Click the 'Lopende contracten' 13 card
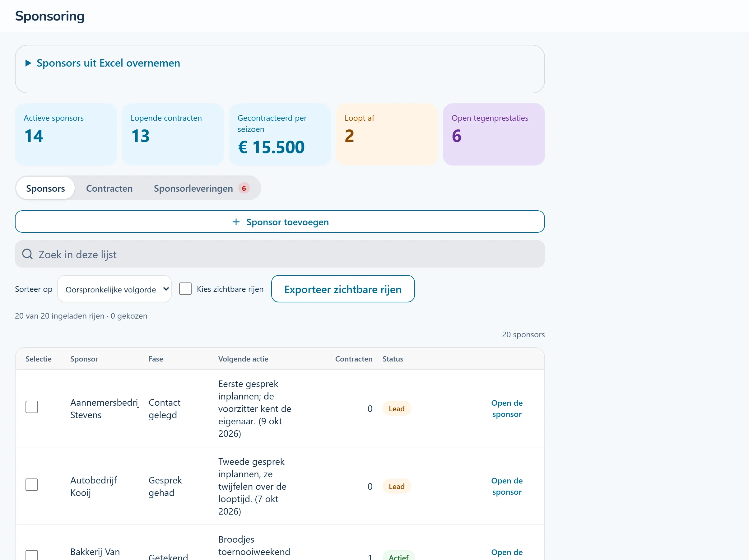The height and width of the screenshot is (560, 749). click(x=173, y=134)
